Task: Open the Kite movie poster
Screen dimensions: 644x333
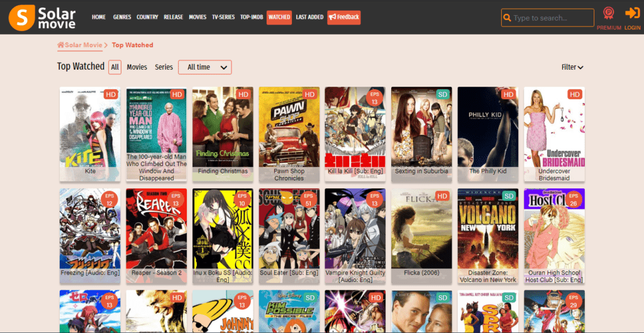Action: click(x=90, y=134)
